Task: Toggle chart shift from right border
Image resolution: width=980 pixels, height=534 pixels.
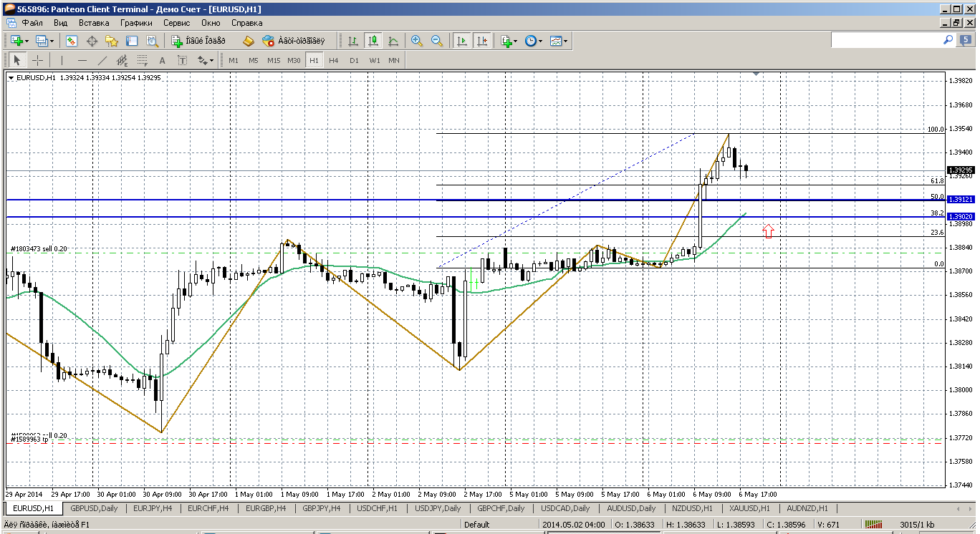Action: click(481, 41)
